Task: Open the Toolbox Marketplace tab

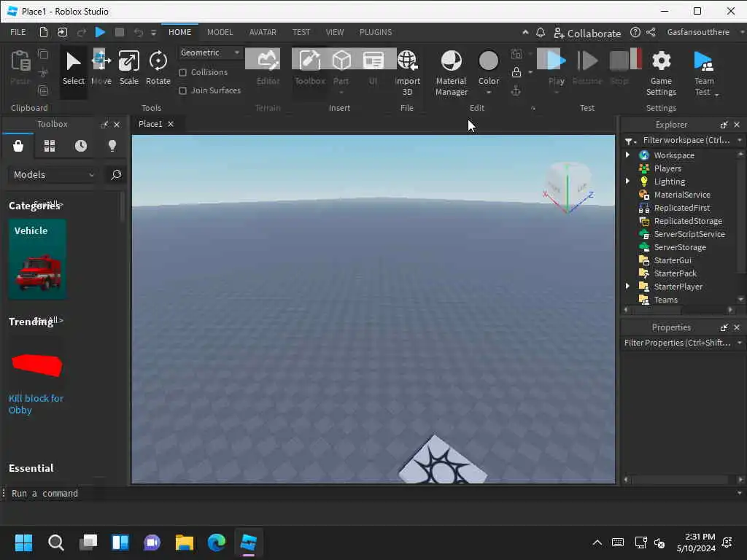Action: [18, 146]
